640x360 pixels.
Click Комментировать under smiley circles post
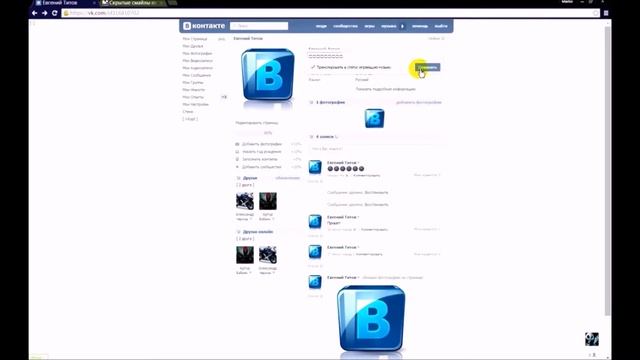click(367, 176)
